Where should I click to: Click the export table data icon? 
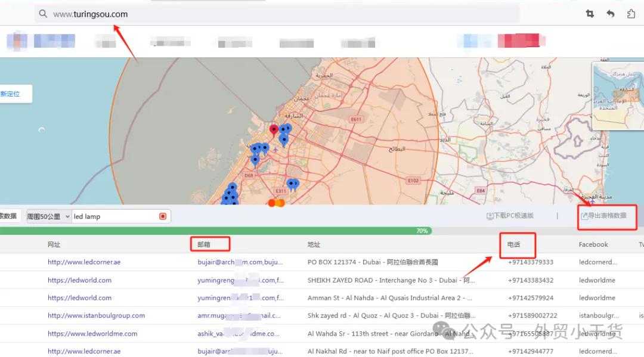pyautogui.click(x=585, y=216)
